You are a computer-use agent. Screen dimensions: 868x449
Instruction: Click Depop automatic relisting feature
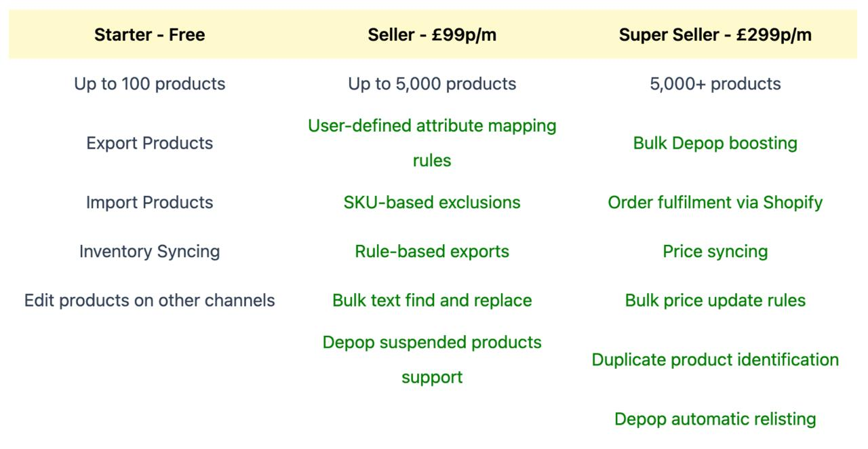coord(715,418)
